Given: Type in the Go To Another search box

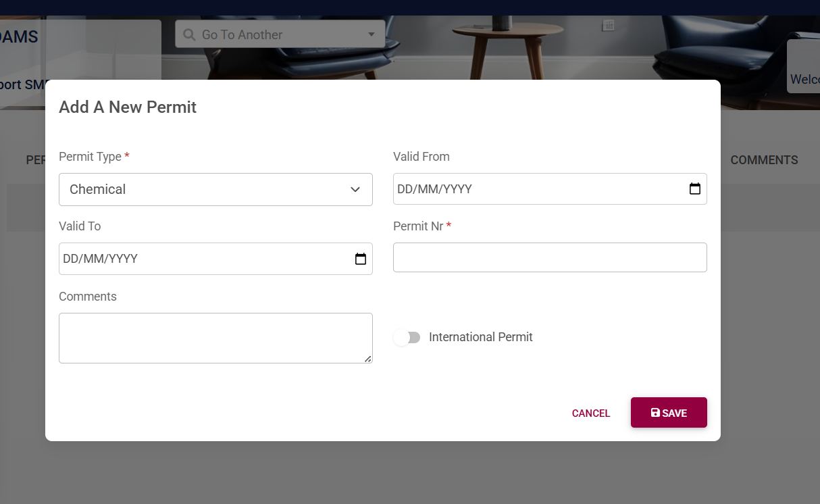Looking at the screenshot, I should 277,34.
